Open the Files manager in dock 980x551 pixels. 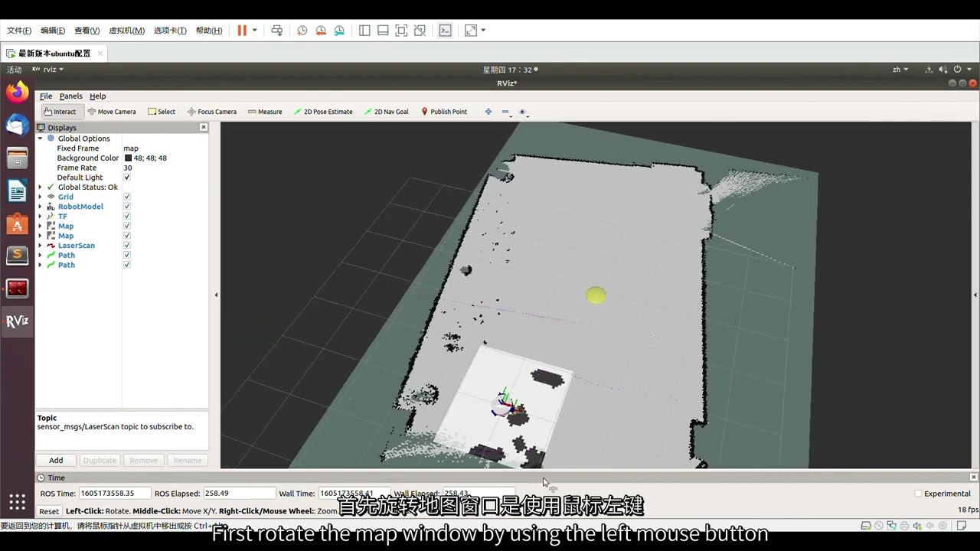pyautogui.click(x=17, y=158)
